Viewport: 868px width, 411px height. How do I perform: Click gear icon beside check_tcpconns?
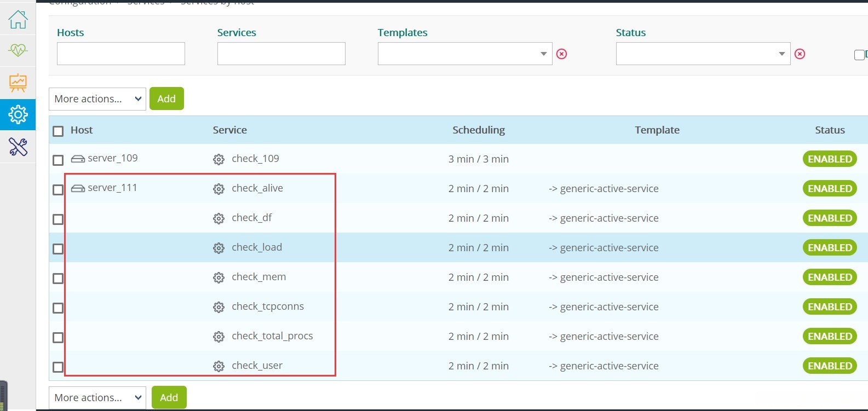(x=219, y=307)
